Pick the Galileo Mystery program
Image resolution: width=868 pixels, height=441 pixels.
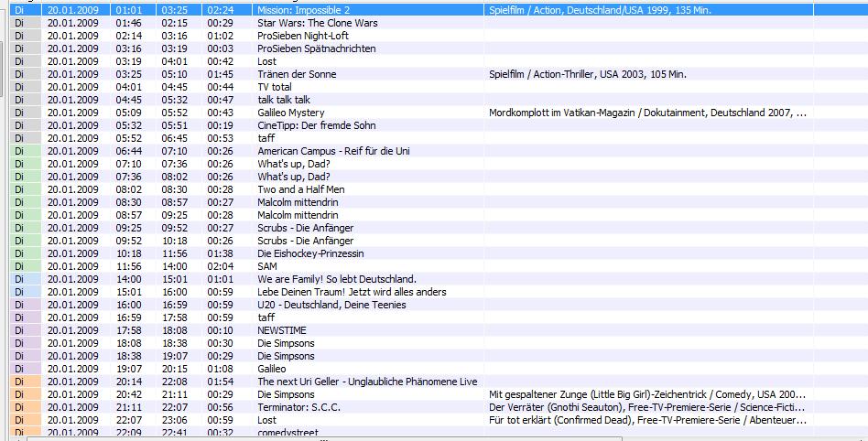coord(290,113)
